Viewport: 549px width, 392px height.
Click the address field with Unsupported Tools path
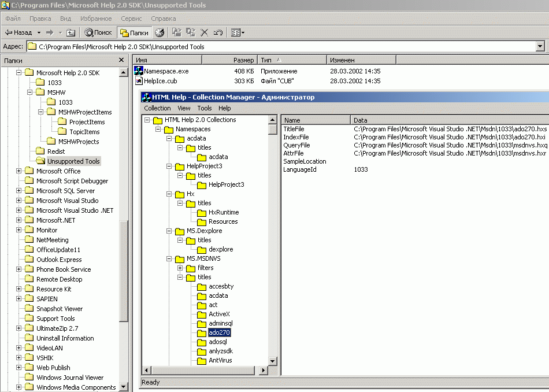(x=281, y=46)
